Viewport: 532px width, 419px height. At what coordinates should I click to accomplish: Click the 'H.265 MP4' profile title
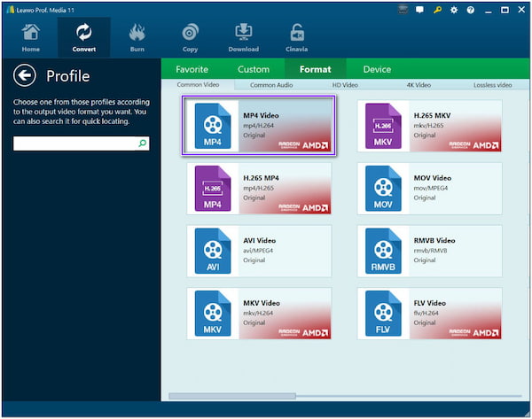tap(261, 178)
